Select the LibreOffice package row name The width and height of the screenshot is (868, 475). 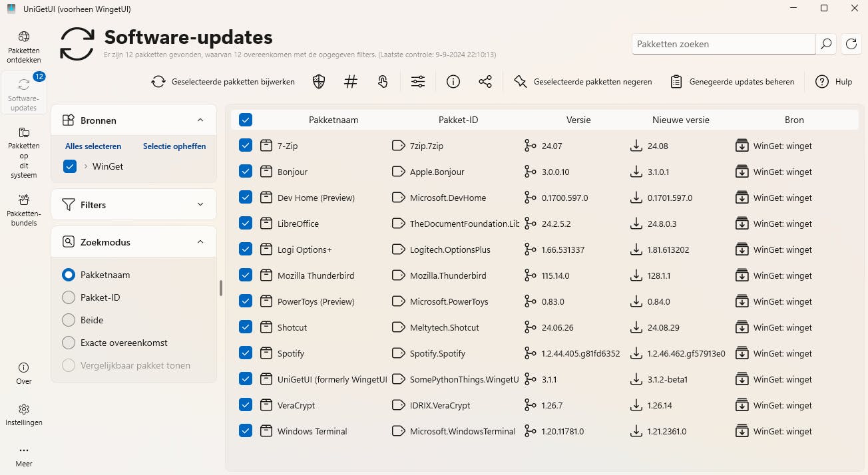[298, 224]
